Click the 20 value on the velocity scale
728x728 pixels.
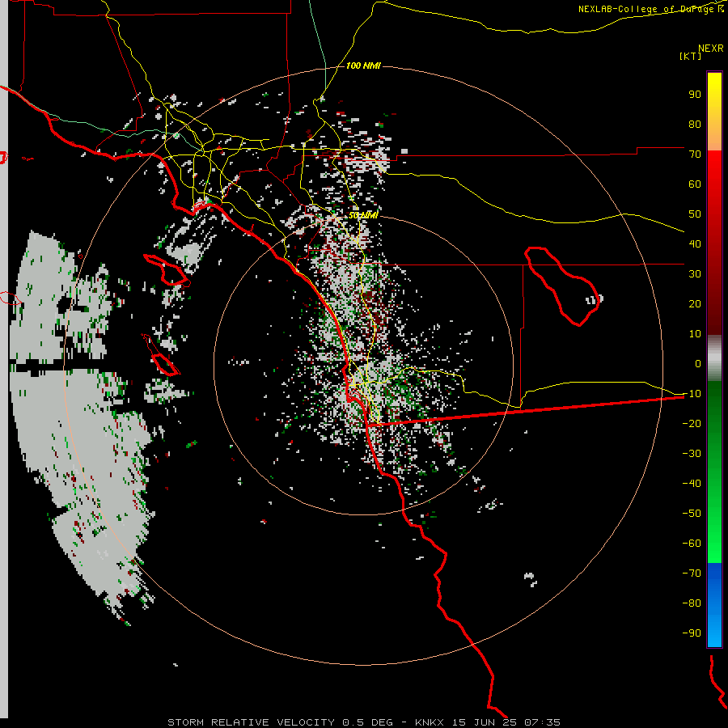pyautogui.click(x=695, y=304)
